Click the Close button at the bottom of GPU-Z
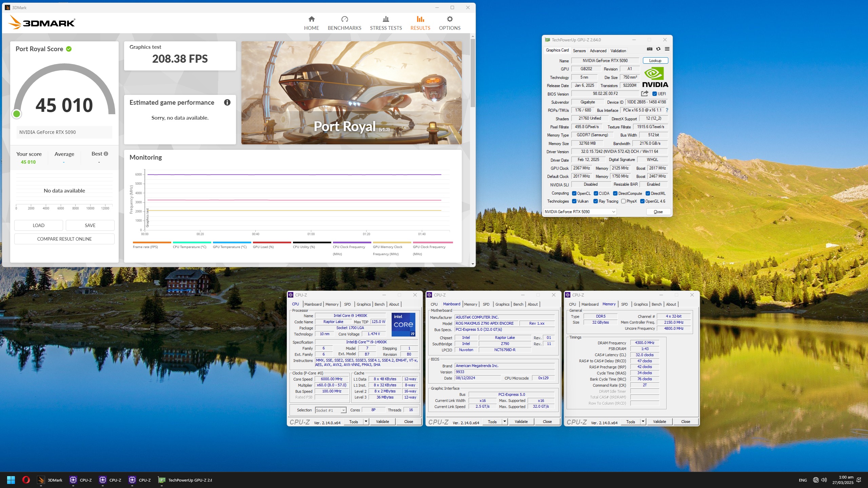 point(658,212)
